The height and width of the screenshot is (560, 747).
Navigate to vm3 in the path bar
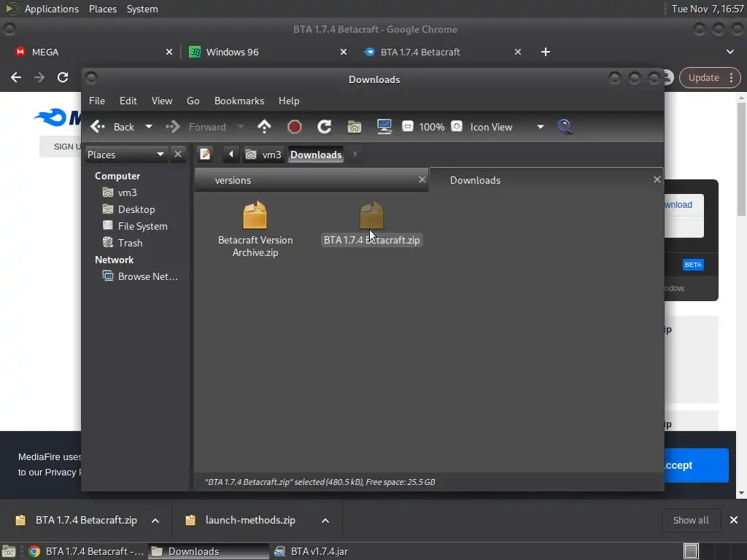point(263,155)
